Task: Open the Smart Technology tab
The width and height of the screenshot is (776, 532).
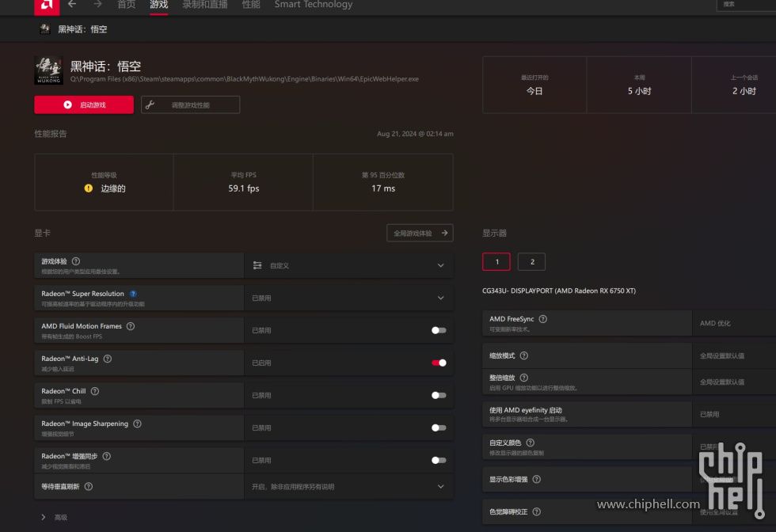Action: click(314, 5)
